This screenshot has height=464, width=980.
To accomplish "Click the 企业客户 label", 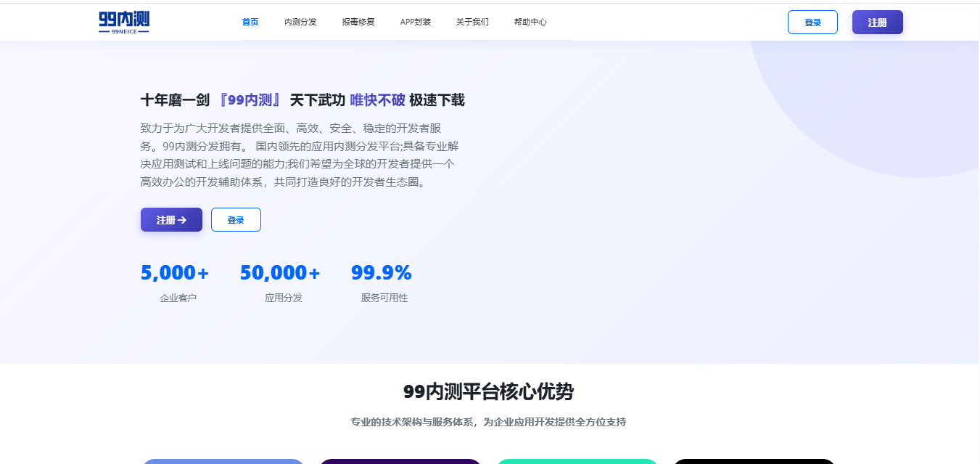I will coord(178,298).
